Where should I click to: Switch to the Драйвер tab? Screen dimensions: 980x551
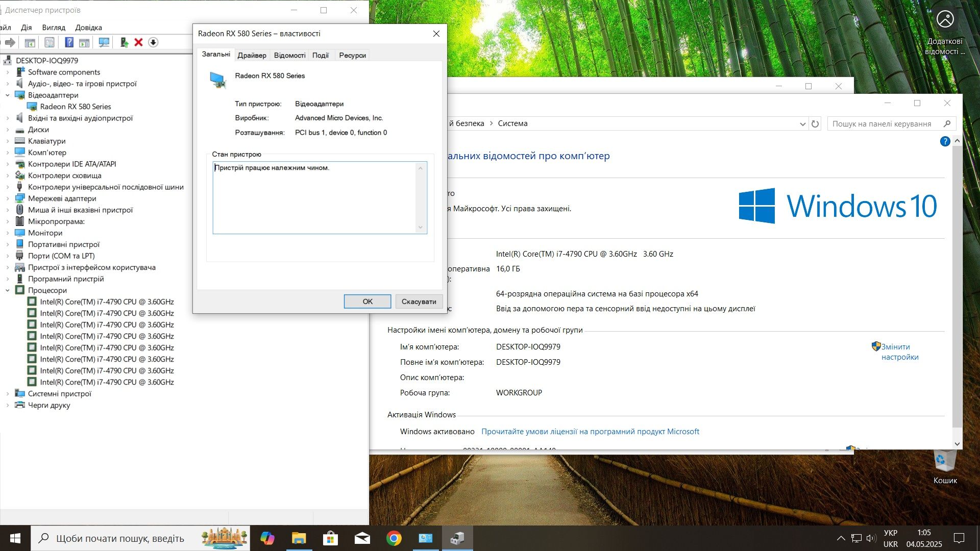pos(252,55)
